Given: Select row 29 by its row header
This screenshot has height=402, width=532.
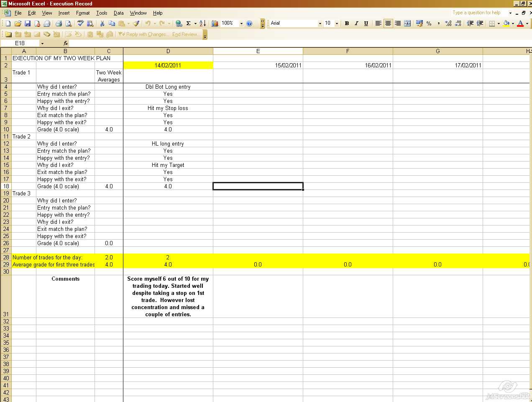Looking at the screenshot, I should click(6, 265).
